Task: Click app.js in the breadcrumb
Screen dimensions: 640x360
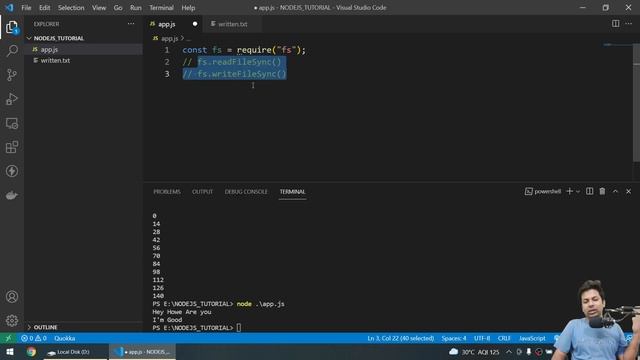Action: pyautogui.click(x=169, y=38)
